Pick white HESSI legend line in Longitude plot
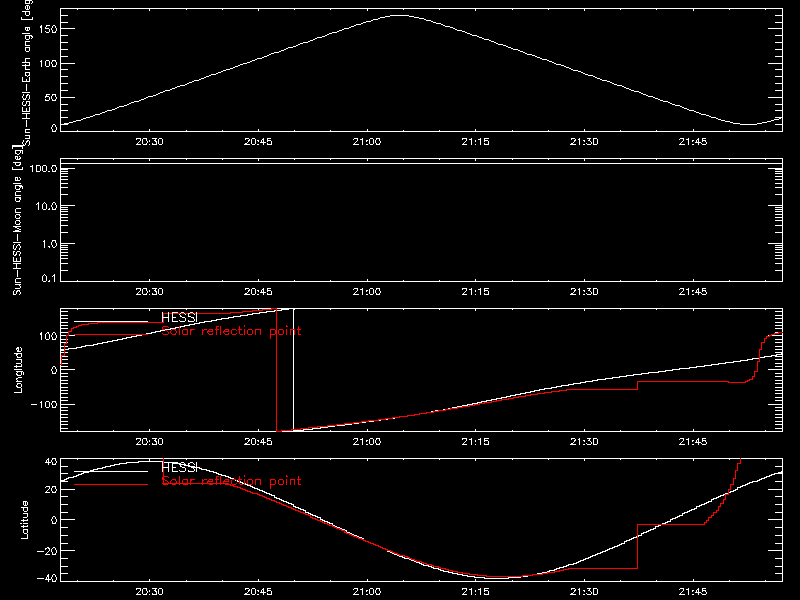Screen dimensions: 800x600 click(111, 321)
